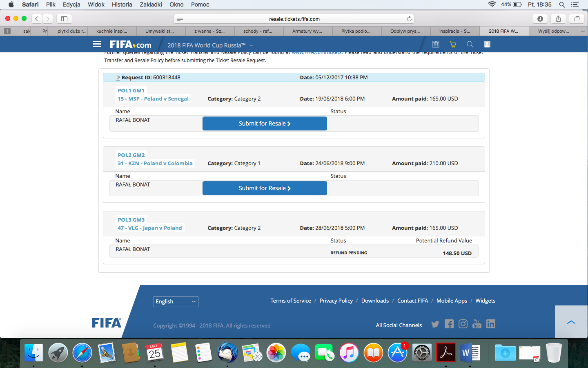The width and height of the screenshot is (588, 368).
Task: Open the FIFA.com hamburger menu
Action: (97, 44)
